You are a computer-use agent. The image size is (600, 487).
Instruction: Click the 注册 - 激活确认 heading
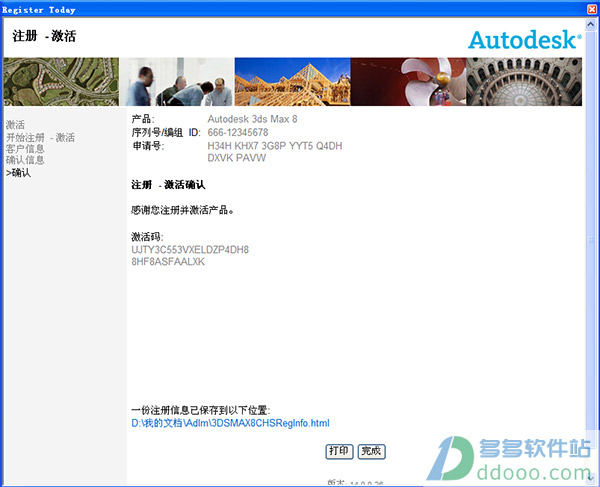(x=168, y=185)
